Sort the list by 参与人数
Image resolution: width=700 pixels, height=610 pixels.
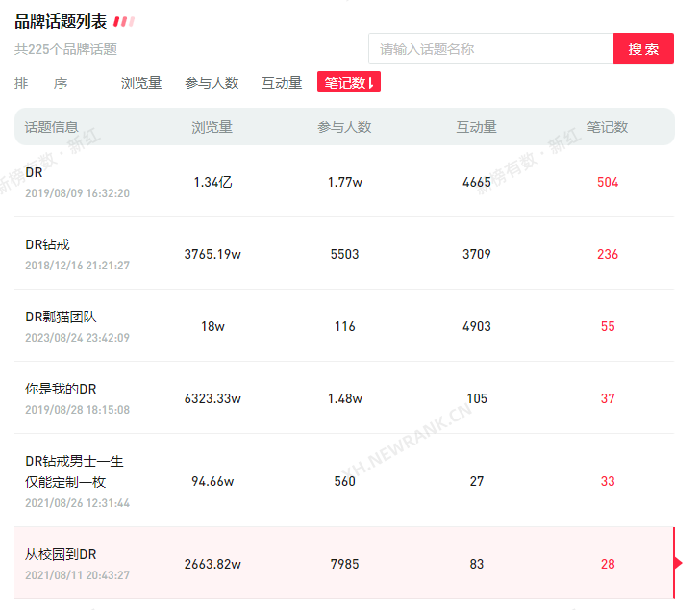tap(212, 83)
